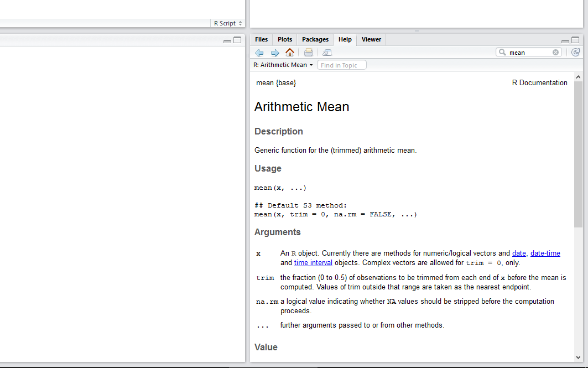Show help in new window
This screenshot has width=588, height=368.
tap(327, 53)
